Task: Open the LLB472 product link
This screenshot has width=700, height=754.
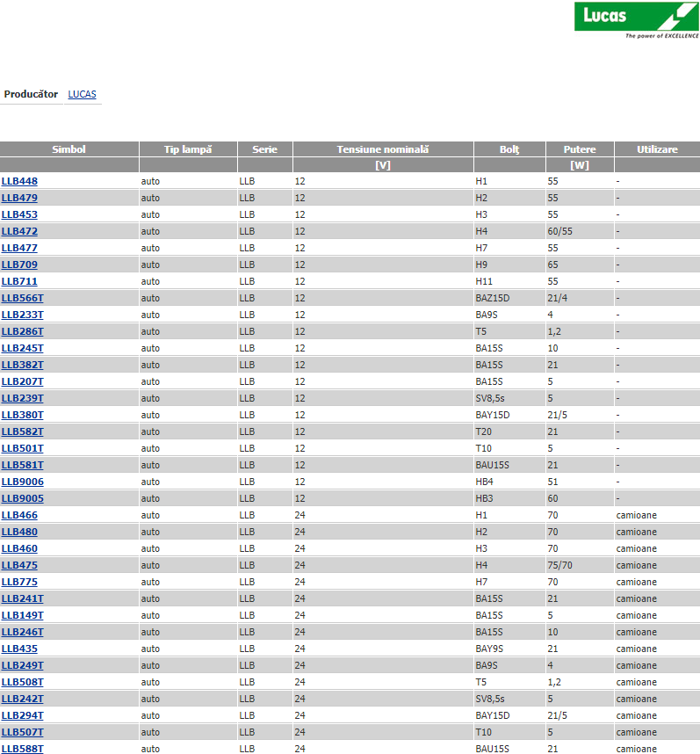Action: point(19,231)
